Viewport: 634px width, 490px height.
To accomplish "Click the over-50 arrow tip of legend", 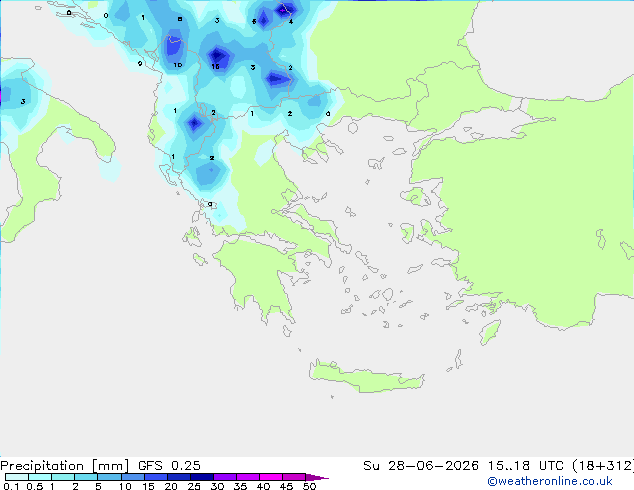I will pos(317,477).
